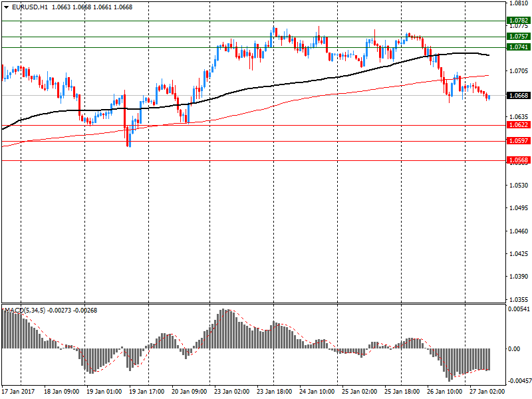Image resolution: width=532 pixels, height=399 pixels.
Task: Click the 1.0495 price scale value
Action: [x=519, y=208]
